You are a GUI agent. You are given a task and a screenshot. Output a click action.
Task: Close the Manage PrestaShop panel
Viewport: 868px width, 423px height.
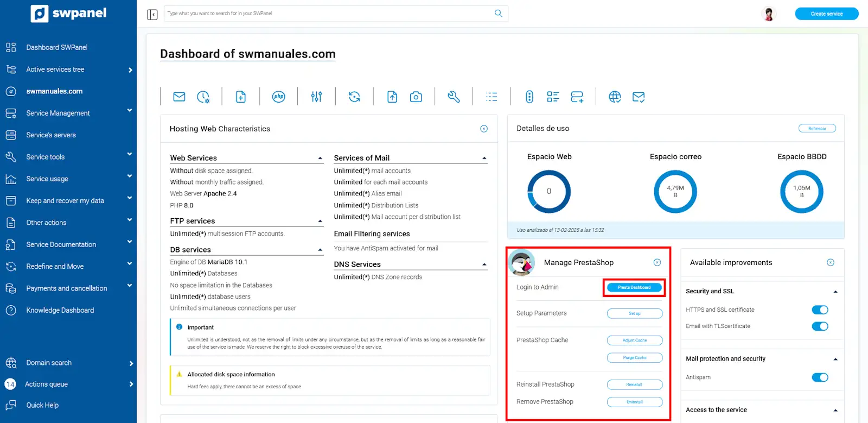pos(657,262)
